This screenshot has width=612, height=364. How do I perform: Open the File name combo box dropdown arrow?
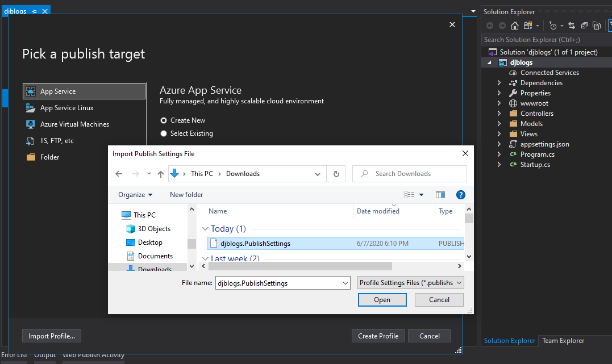[x=345, y=283]
